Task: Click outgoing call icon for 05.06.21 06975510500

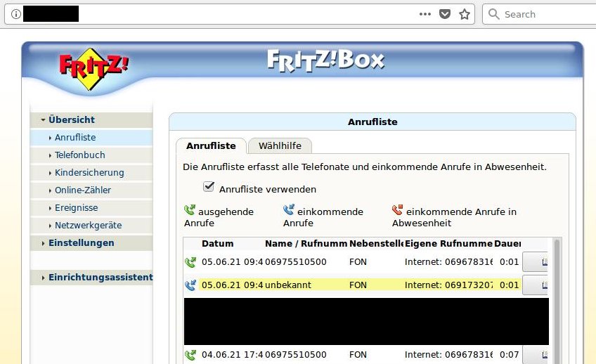Action: pyautogui.click(x=190, y=262)
